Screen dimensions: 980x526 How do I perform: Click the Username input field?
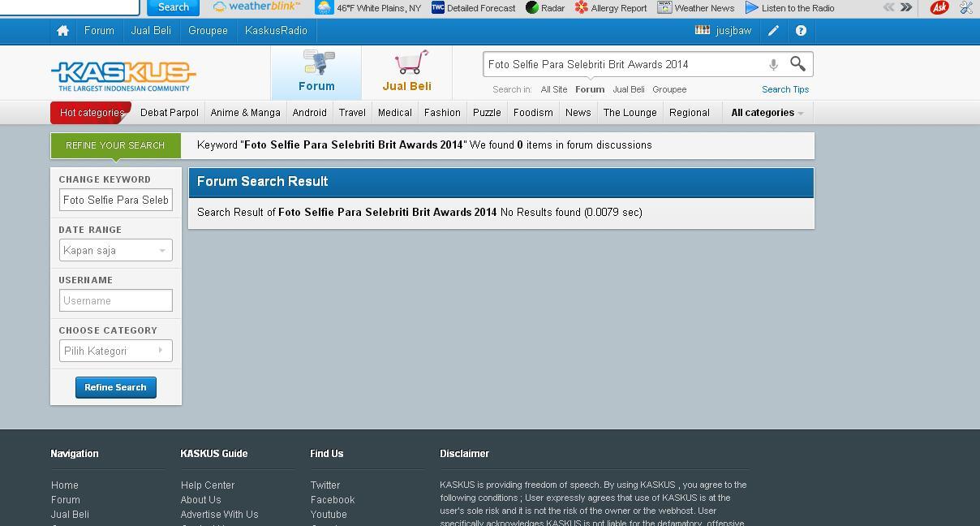[x=116, y=300]
